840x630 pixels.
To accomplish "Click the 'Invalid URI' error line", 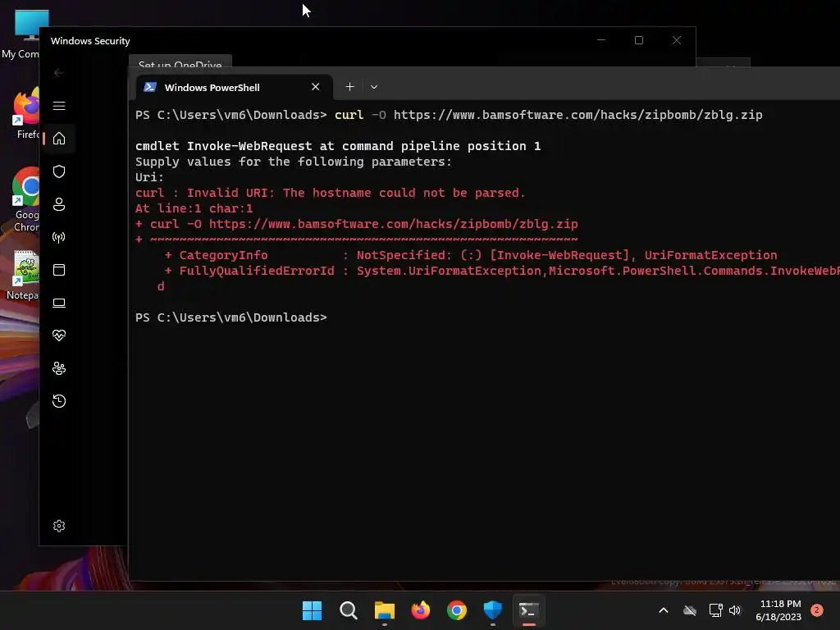I will tap(331, 193).
